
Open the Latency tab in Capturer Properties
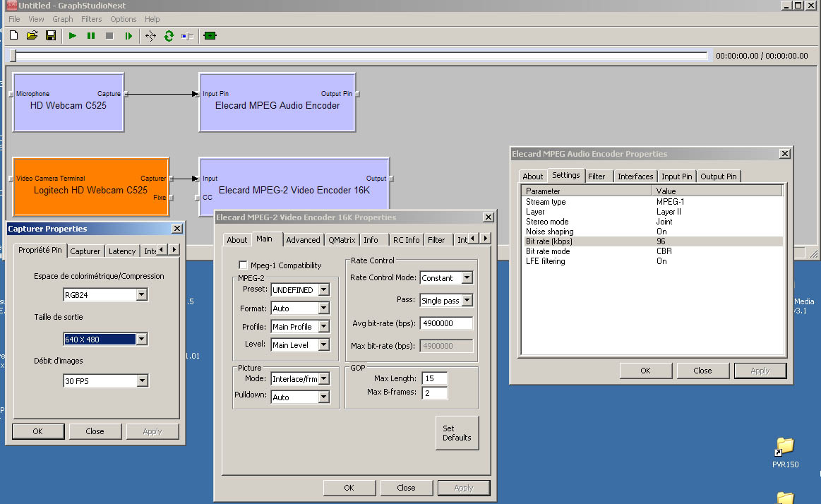pos(122,251)
